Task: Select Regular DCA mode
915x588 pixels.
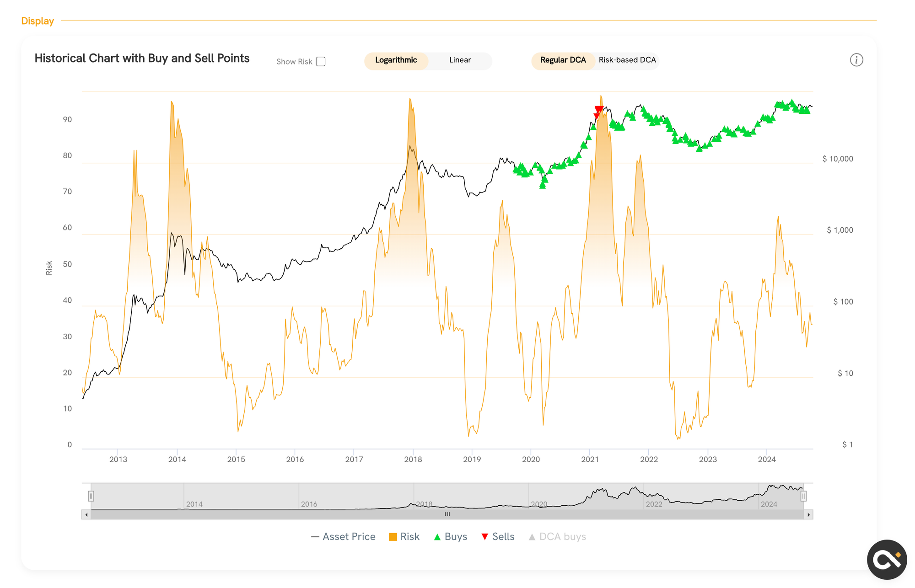Action: click(x=563, y=60)
